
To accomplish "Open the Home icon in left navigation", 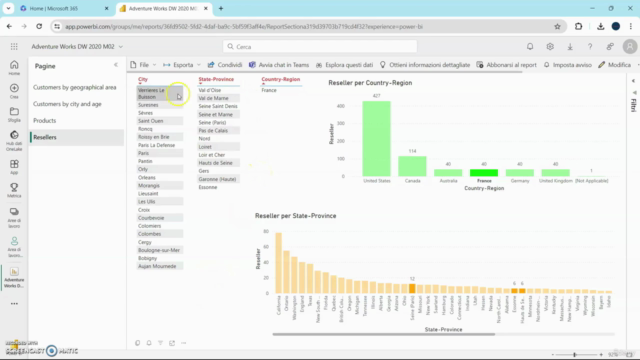I will pyautogui.click(x=14, y=67).
